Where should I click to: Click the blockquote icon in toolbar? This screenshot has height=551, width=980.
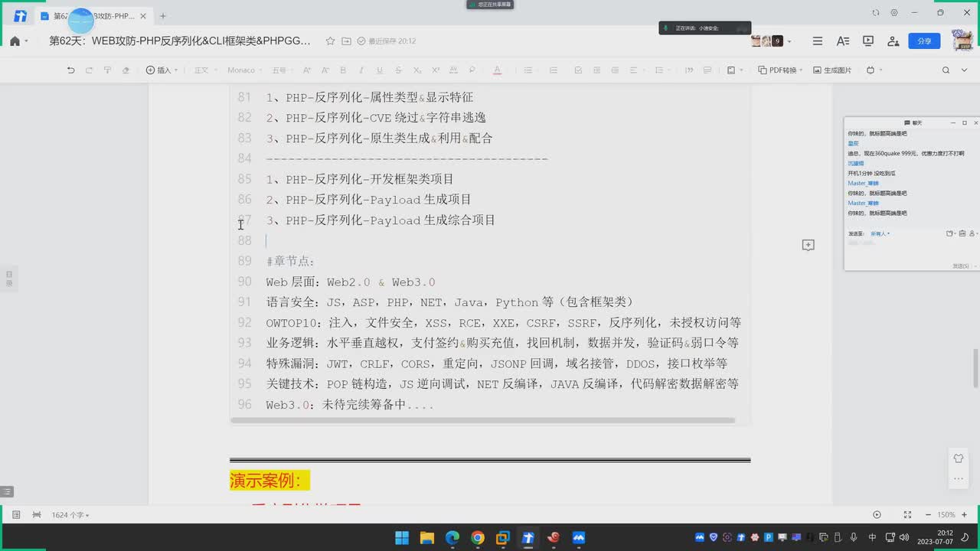point(689,70)
